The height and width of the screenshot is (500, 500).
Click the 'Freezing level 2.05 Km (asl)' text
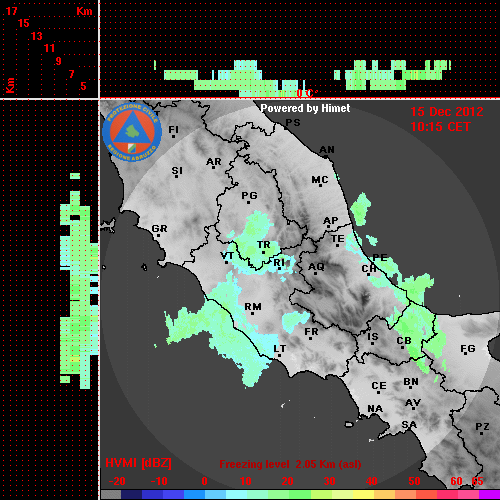(x=290, y=464)
